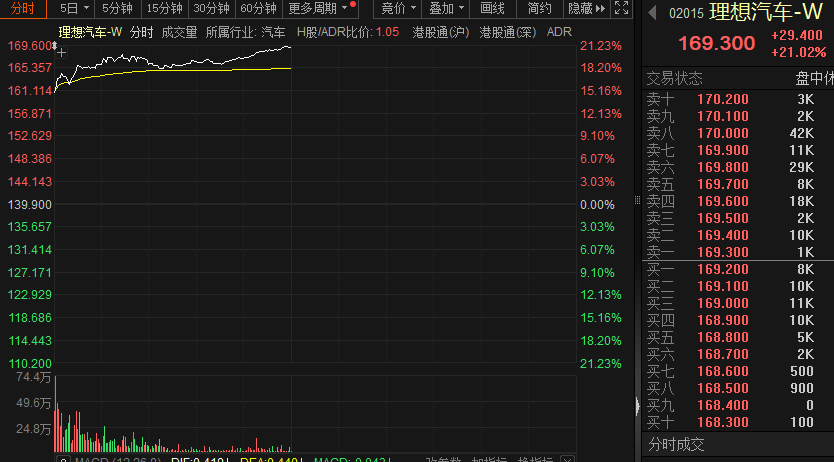
Task: Click the 简约 simple mode button
Action: (539, 9)
